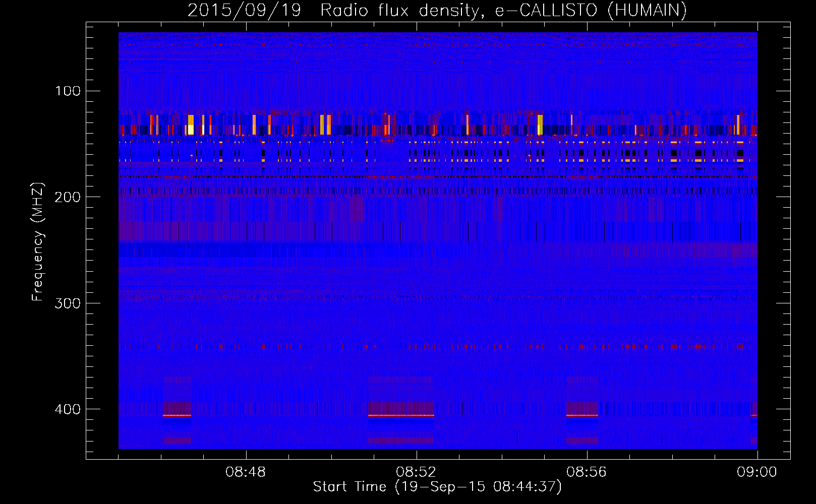Select the "Frequency (MHZ)" y-axis label
The width and height of the screenshot is (816, 504).
point(38,241)
